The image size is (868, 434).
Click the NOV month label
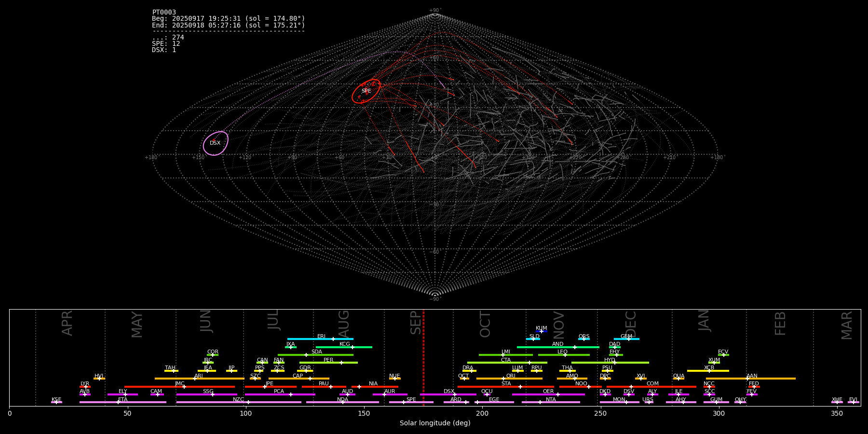[558, 325]
